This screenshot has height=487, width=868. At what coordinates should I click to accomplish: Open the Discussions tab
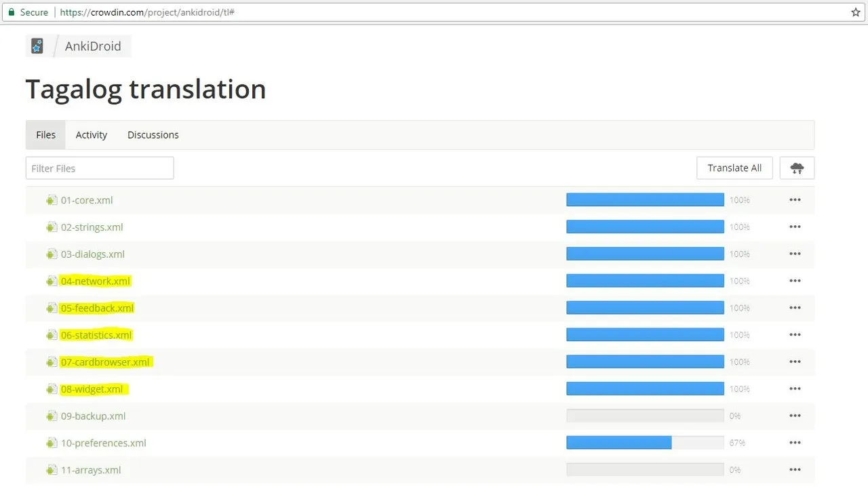click(153, 135)
